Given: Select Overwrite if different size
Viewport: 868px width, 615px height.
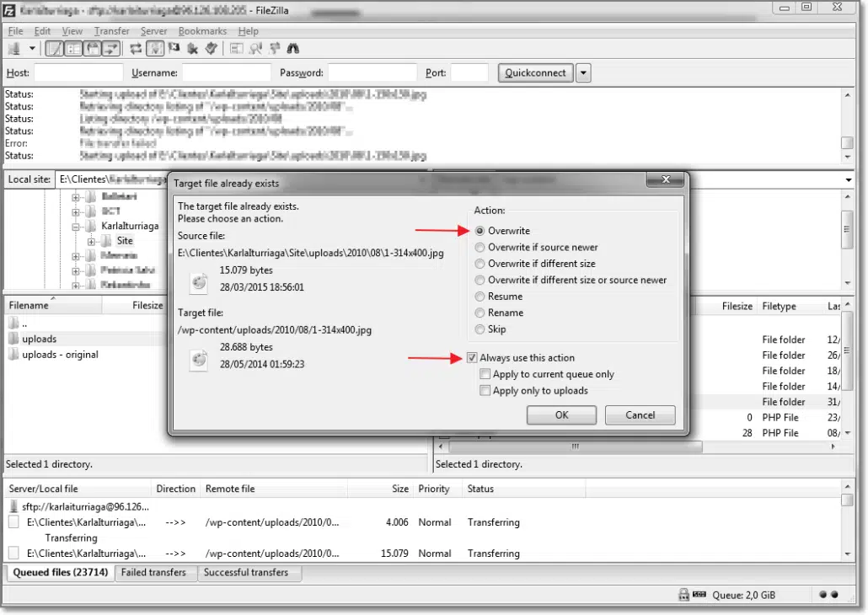Looking at the screenshot, I should coord(480,264).
